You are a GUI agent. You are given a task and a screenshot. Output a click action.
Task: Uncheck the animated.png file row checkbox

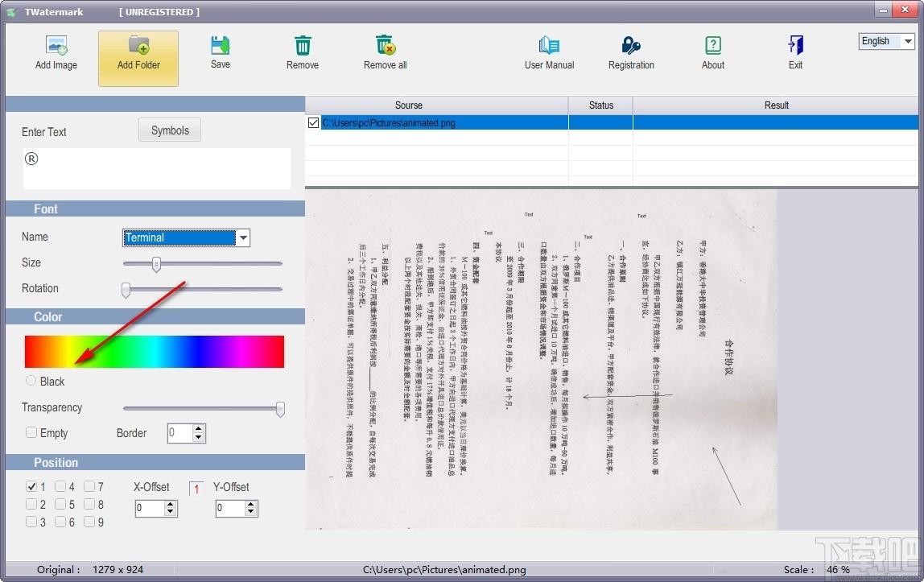point(314,122)
